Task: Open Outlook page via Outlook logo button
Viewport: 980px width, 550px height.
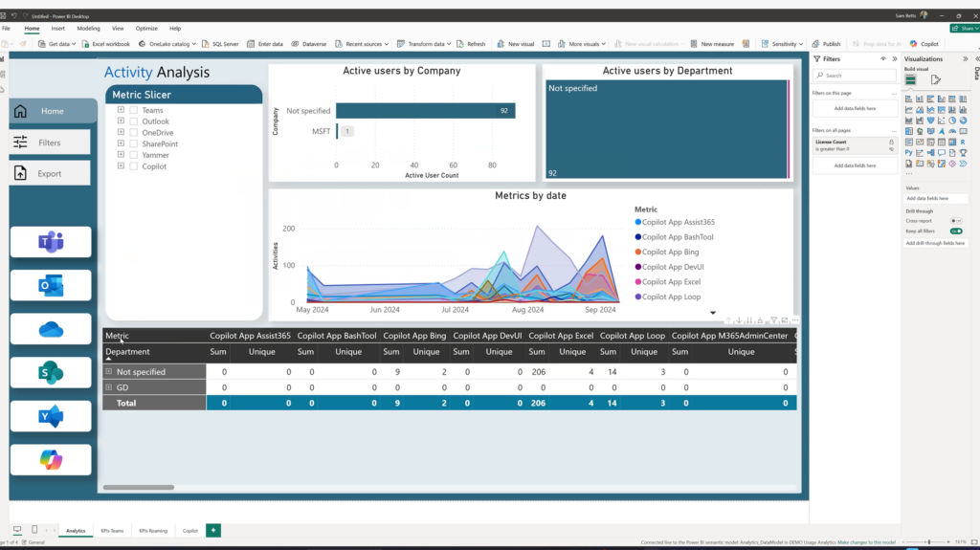Action: [x=51, y=286]
